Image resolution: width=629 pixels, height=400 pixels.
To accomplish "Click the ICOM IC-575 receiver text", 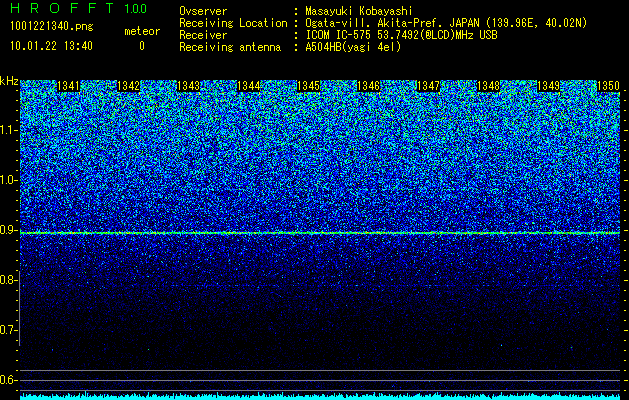I will tap(401, 35).
